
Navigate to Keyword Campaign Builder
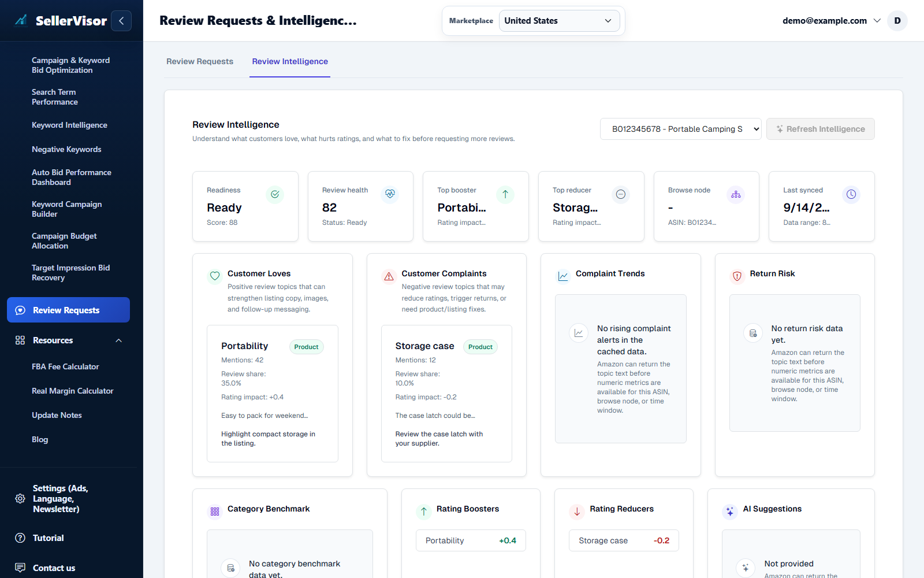tap(66, 209)
